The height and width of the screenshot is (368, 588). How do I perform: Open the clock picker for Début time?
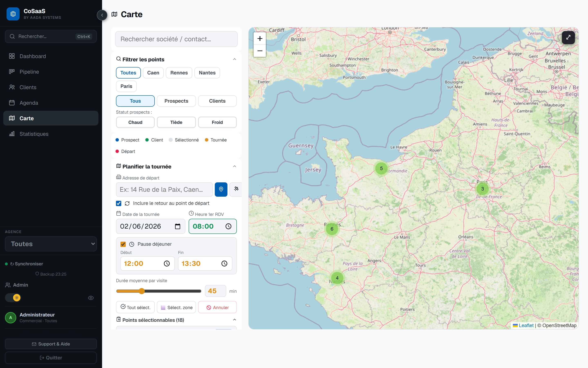pyautogui.click(x=167, y=264)
